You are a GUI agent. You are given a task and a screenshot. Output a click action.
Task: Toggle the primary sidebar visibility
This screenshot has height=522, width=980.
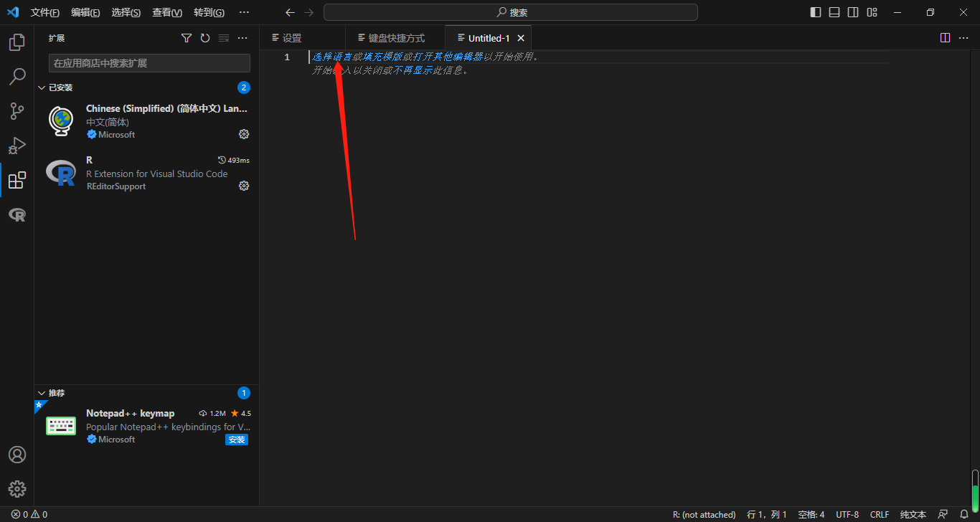point(815,12)
